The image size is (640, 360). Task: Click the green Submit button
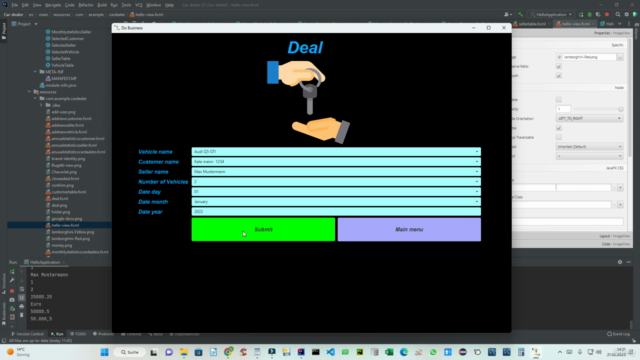(x=263, y=229)
